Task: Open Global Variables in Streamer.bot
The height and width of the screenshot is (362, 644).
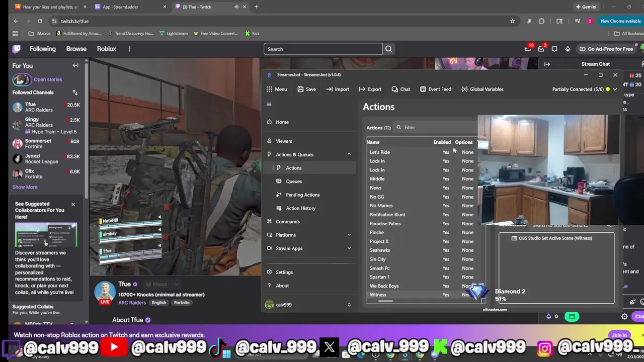Action: (x=482, y=89)
